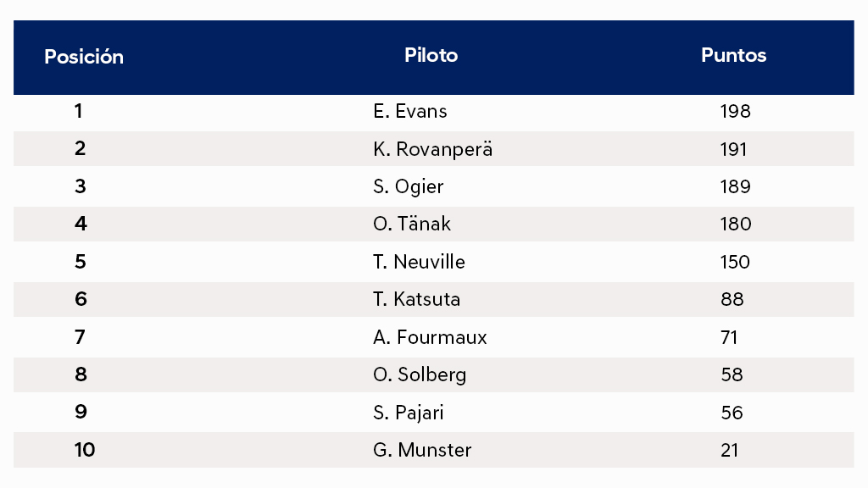Image resolution: width=868 pixels, height=488 pixels.
Task: Click the 191 points cell
Action: pos(733,149)
